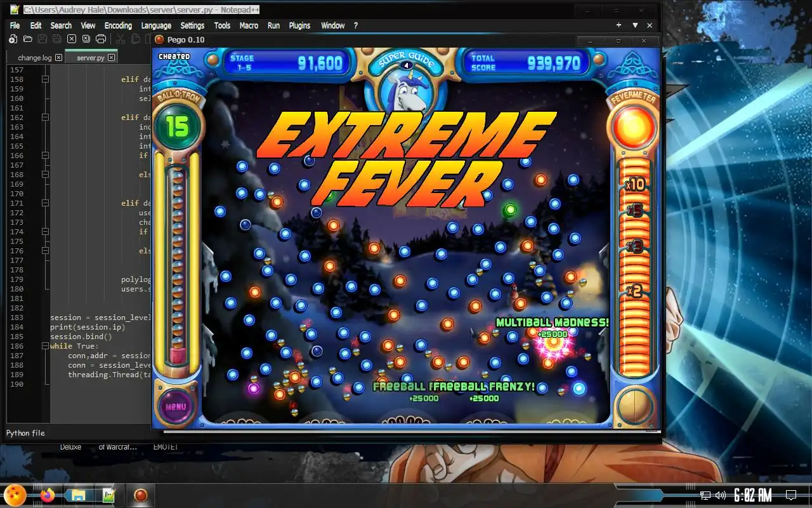Click the plus icon at Notepad++ menu bar right

(619, 25)
